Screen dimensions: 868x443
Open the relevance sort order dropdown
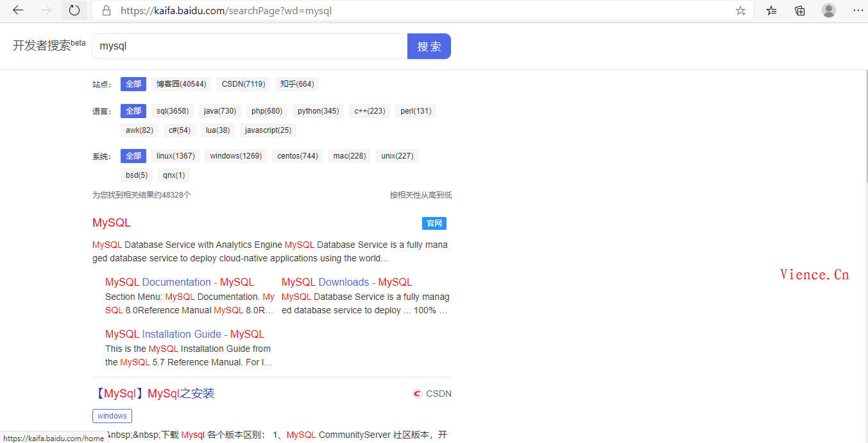pos(420,195)
